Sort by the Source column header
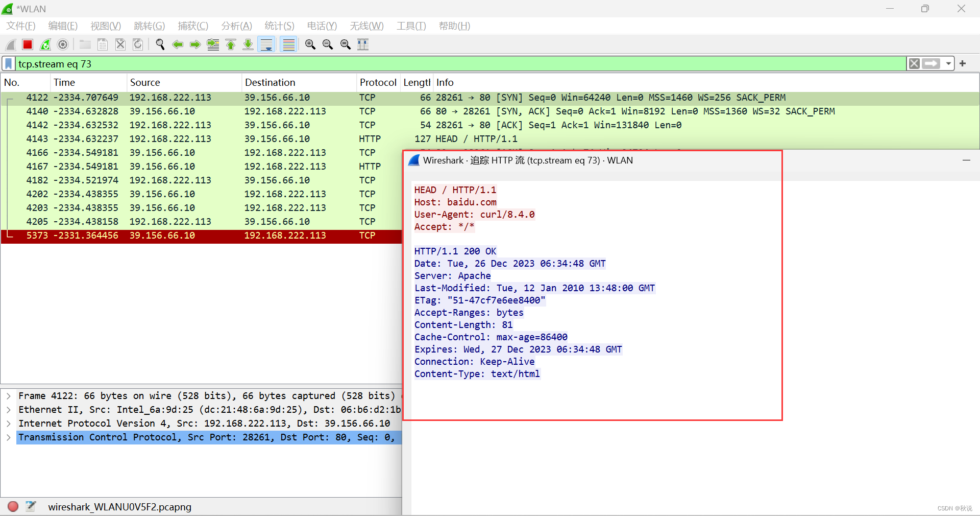Screen dimensions: 980x516 pos(184,82)
